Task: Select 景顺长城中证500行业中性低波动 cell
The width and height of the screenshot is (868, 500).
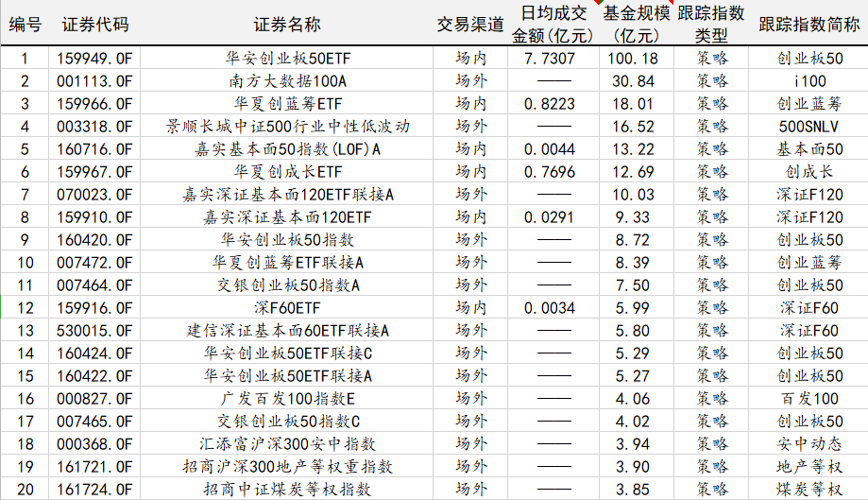Action: (x=287, y=127)
